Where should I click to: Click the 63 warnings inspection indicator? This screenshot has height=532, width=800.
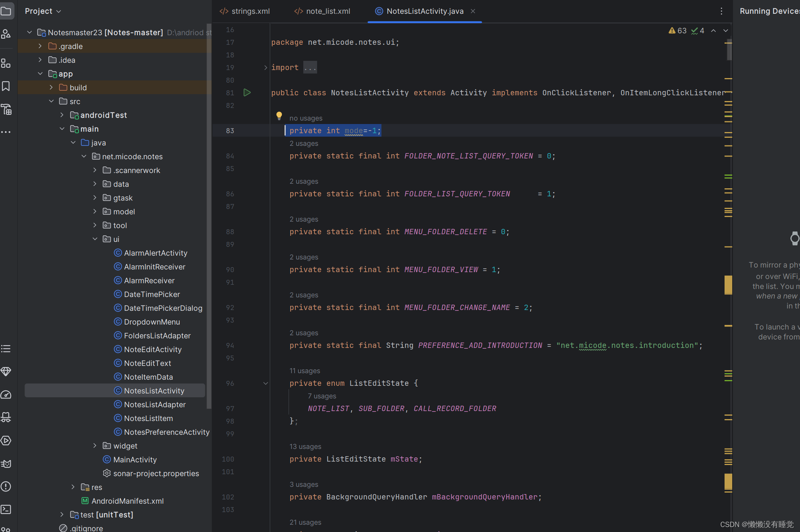tap(677, 31)
